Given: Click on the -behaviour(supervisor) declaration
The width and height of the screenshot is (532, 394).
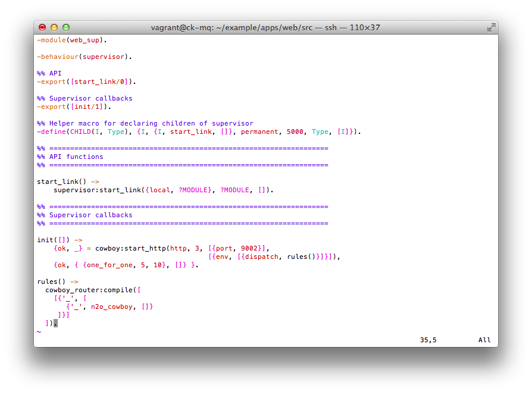Looking at the screenshot, I should (83, 57).
